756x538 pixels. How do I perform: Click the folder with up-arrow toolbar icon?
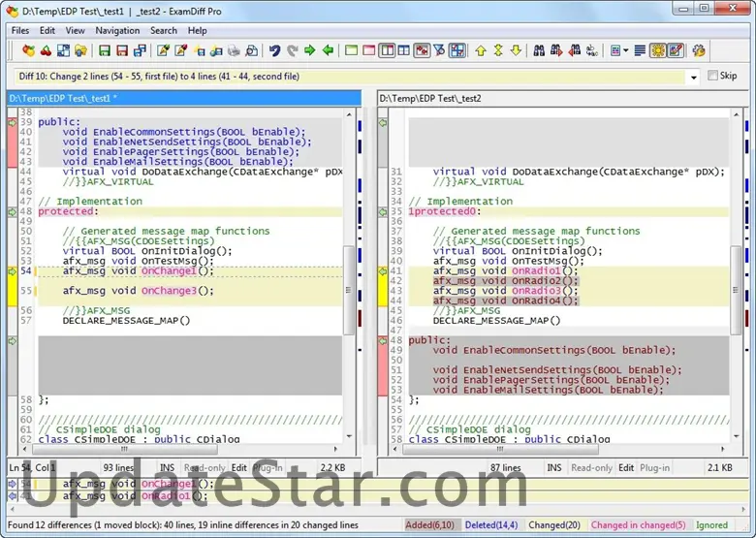click(x=80, y=50)
